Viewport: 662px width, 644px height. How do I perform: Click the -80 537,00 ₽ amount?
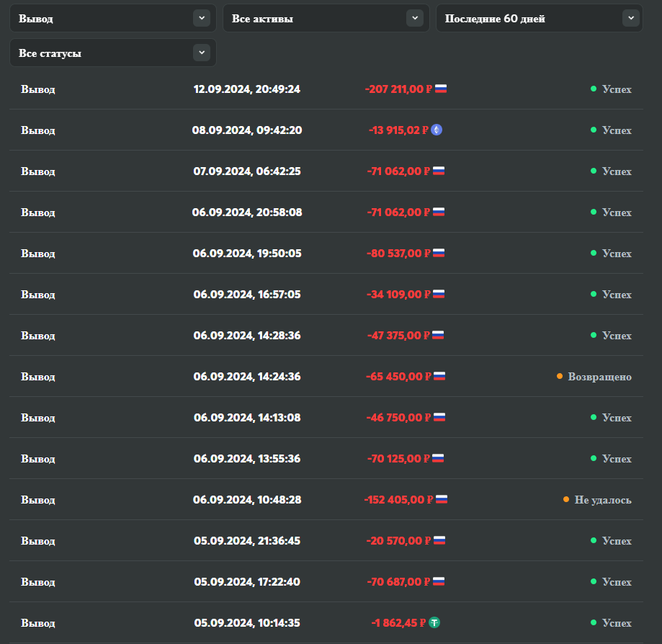[x=398, y=254]
